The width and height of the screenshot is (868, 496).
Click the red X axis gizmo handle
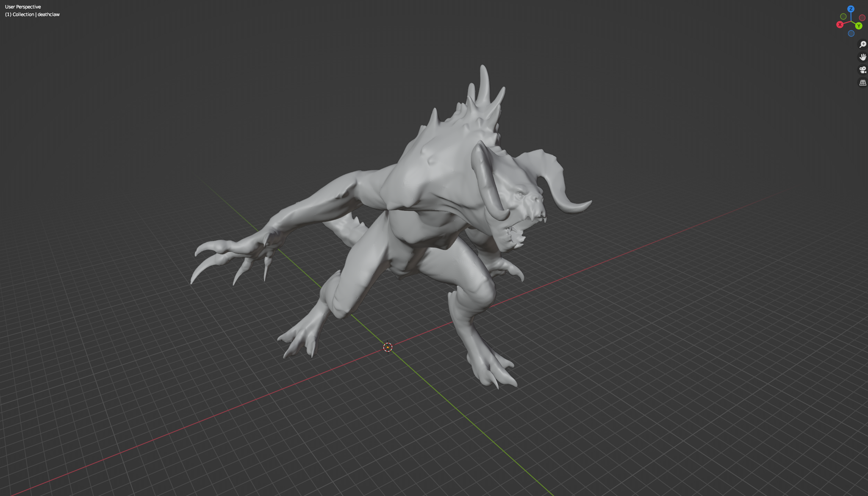(840, 25)
